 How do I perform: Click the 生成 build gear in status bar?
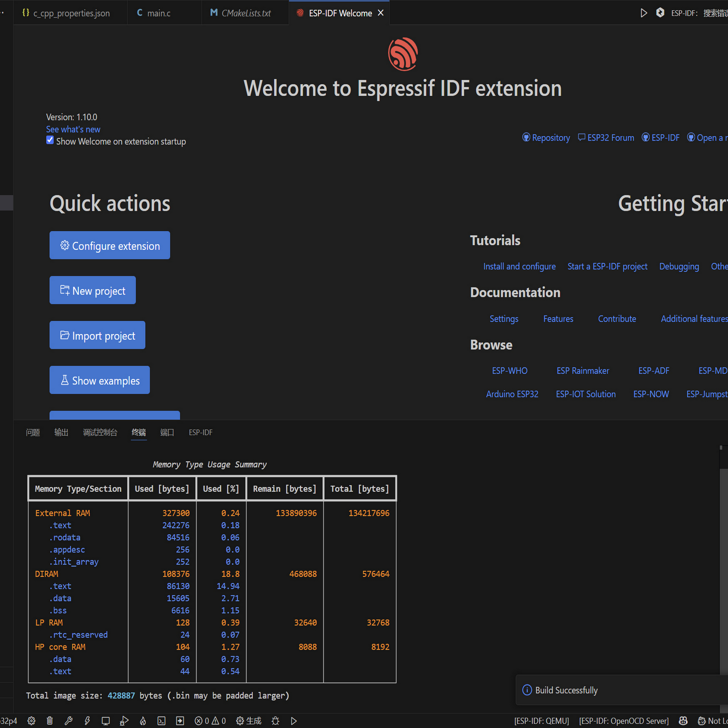coord(249,721)
